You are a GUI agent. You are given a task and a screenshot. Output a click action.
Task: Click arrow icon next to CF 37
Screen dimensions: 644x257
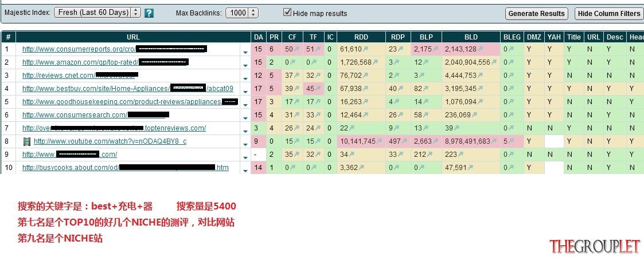click(296, 76)
